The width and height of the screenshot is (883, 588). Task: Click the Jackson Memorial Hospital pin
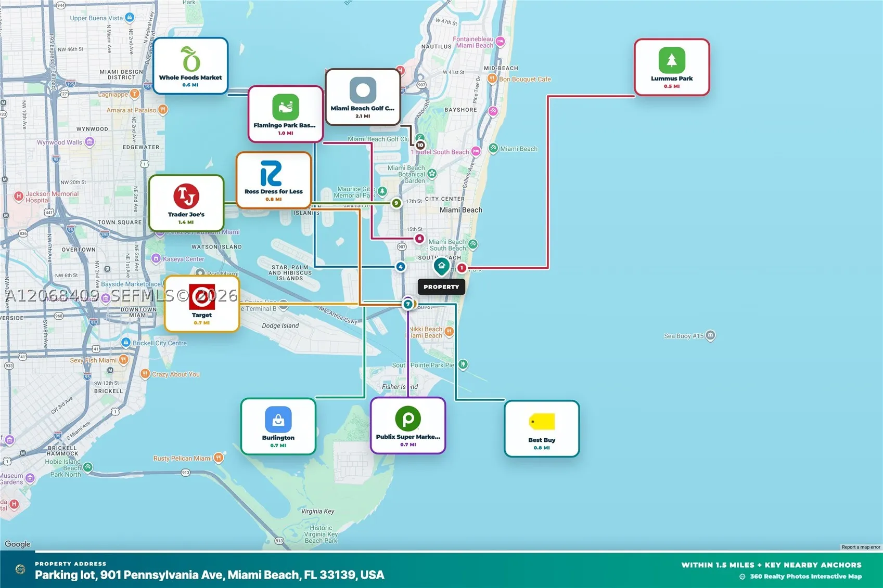click(x=19, y=197)
